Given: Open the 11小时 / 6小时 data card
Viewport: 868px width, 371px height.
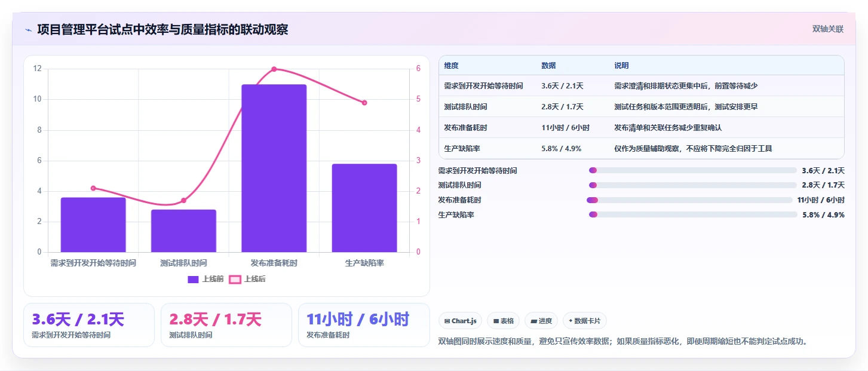Looking at the screenshot, I should (364, 325).
